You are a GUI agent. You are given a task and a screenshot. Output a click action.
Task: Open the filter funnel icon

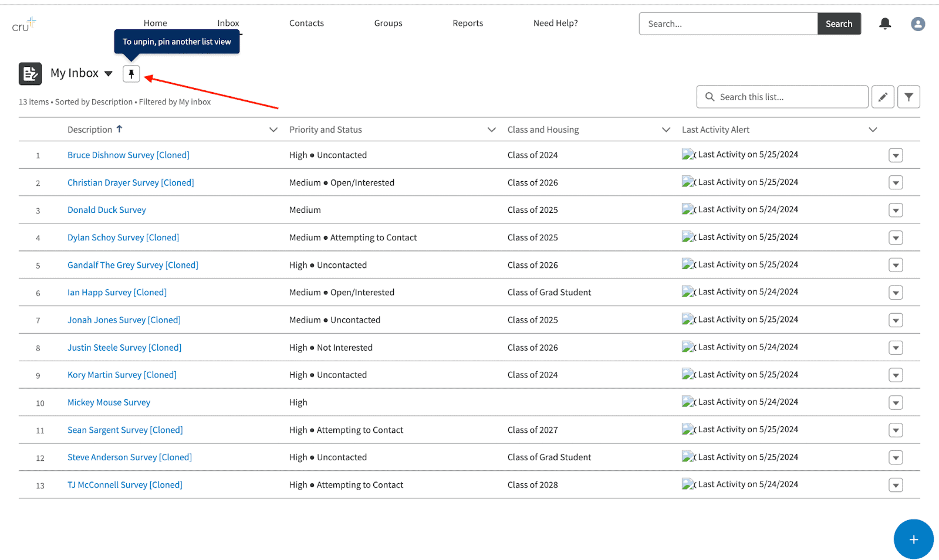(x=908, y=97)
